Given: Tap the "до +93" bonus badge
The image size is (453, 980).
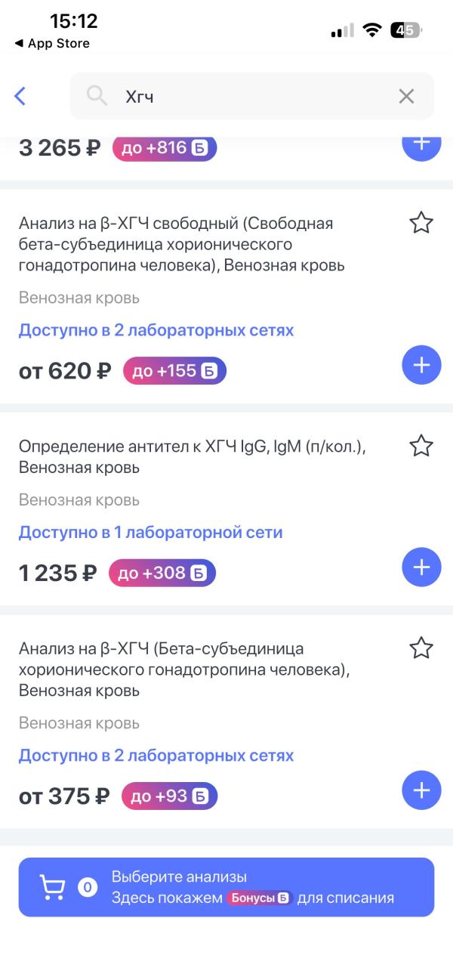Looking at the screenshot, I should point(169,796).
